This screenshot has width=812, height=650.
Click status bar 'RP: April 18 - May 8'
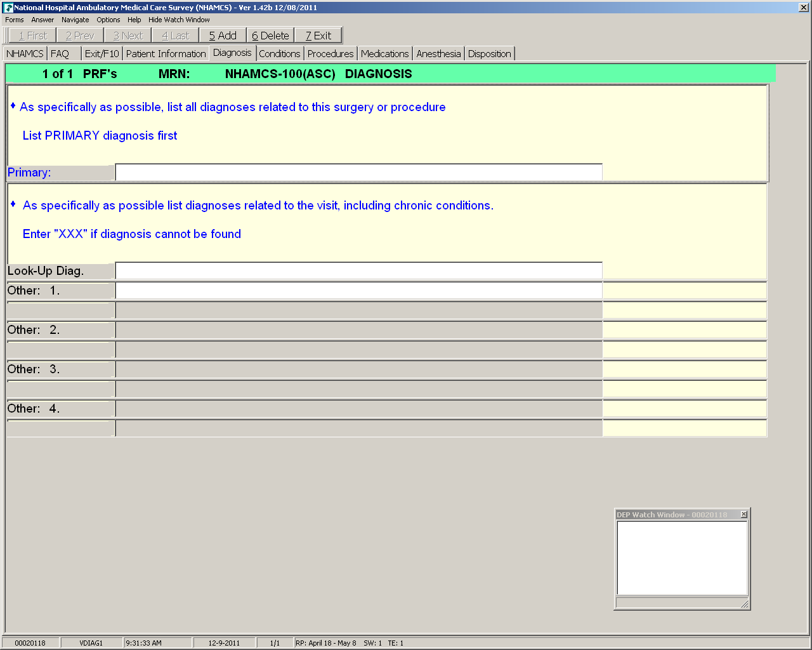point(326,643)
